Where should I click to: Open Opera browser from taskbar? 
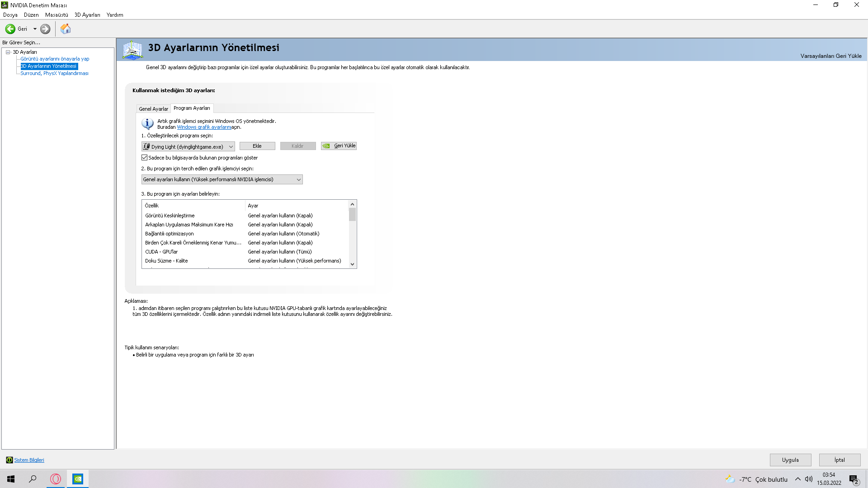(56, 479)
